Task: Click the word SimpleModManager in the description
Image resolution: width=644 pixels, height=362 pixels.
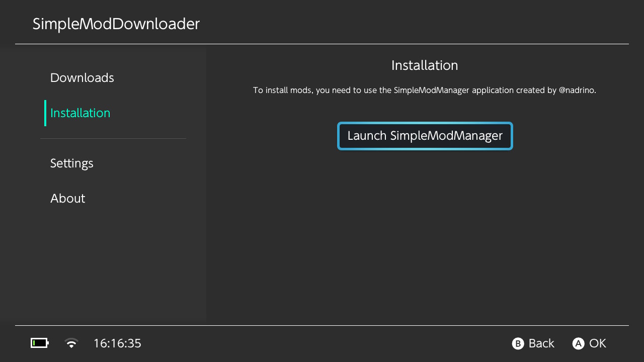Action: (x=432, y=90)
